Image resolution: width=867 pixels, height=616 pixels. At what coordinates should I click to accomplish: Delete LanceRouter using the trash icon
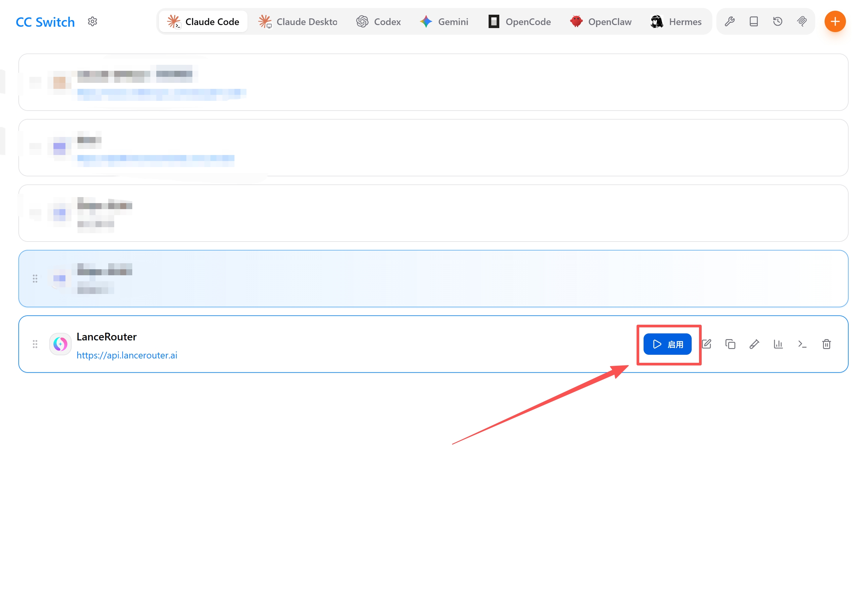826,344
